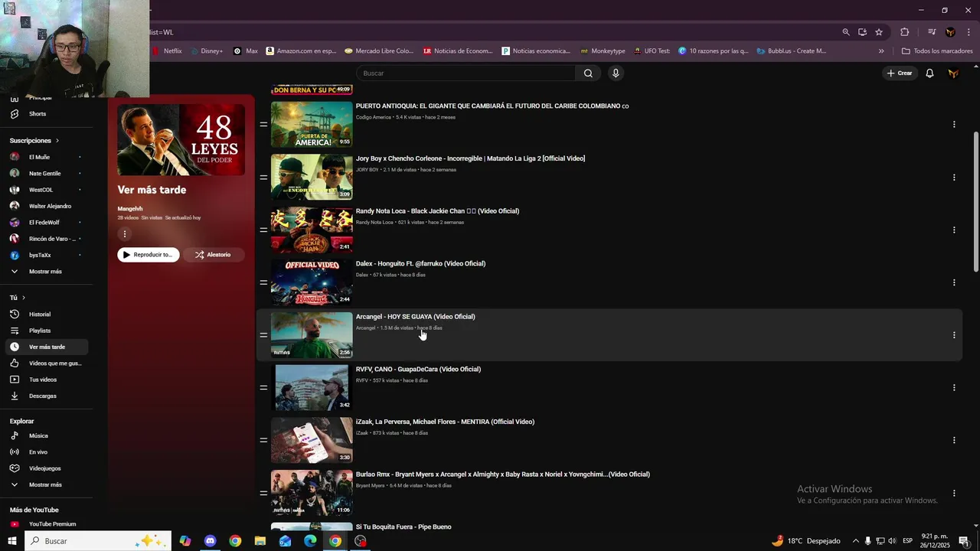Open options menu for Jory Boy Incorregible video
This screenshot has height=551, width=980.
954,177
